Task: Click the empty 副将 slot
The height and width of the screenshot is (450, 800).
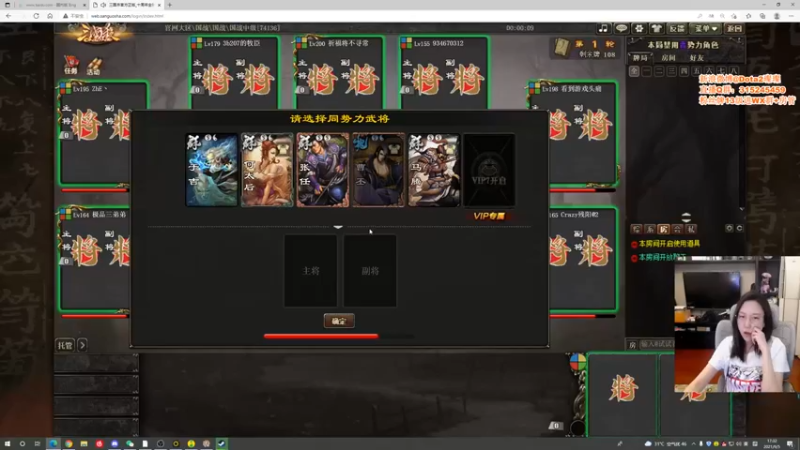Action: pos(370,271)
